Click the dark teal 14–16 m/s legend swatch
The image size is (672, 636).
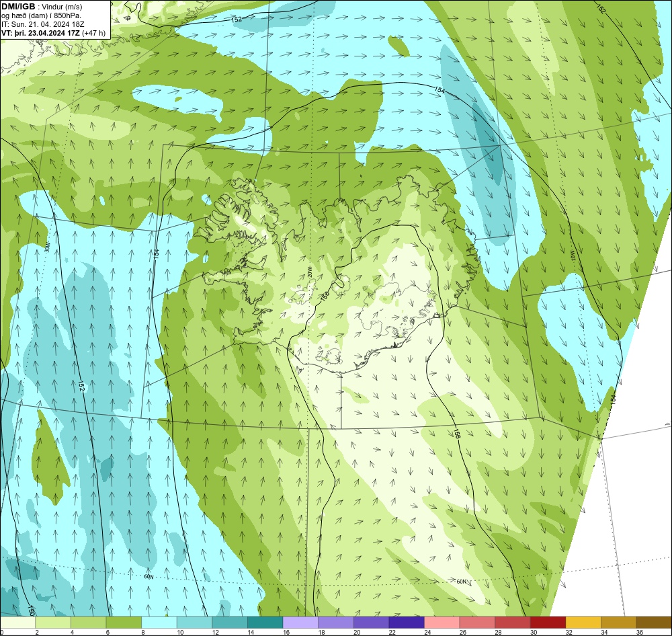pyautogui.click(x=265, y=623)
